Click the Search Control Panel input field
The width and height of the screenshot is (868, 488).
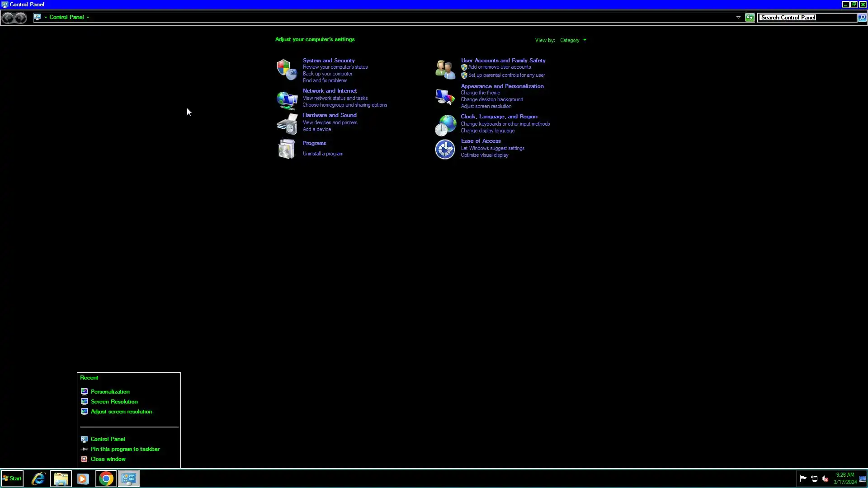click(x=807, y=18)
